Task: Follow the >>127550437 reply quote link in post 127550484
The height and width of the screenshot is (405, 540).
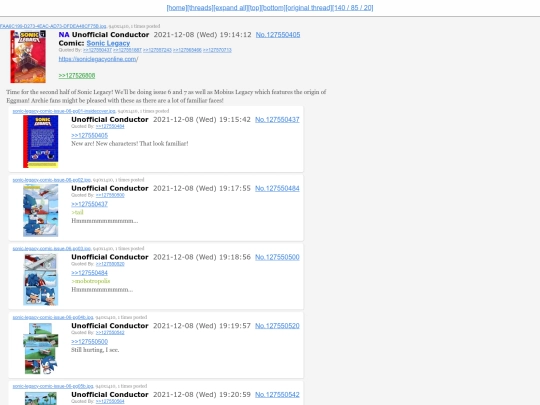Action: click(90, 204)
